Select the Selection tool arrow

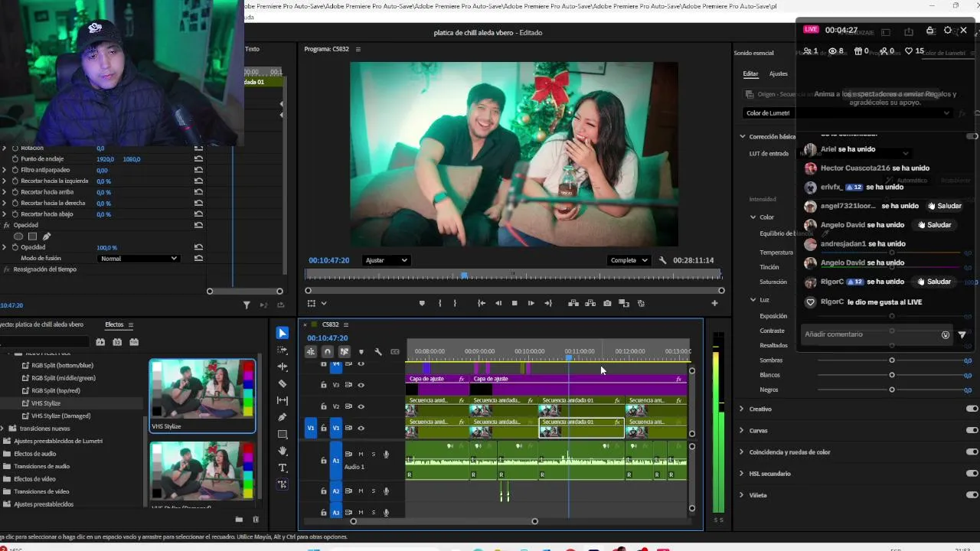283,333
